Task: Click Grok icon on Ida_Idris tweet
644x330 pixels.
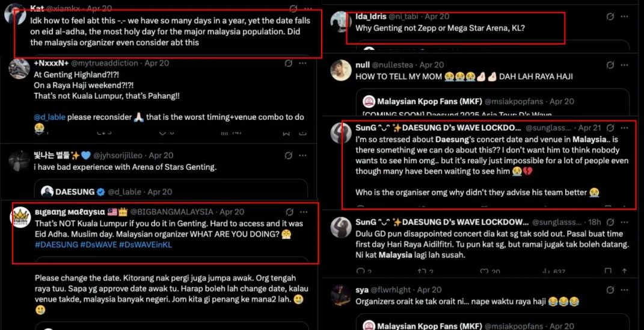Action: pyautogui.click(x=610, y=16)
